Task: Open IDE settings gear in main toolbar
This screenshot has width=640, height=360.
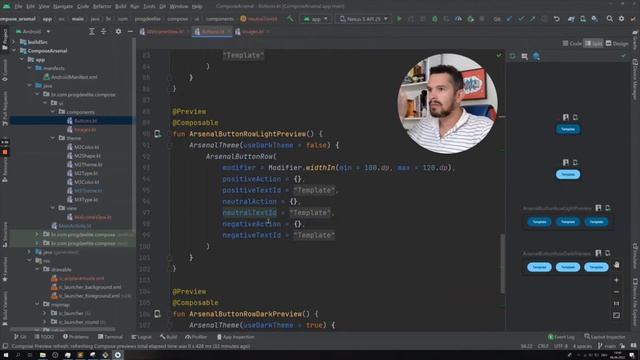Action: pyautogui.click(x=621, y=19)
